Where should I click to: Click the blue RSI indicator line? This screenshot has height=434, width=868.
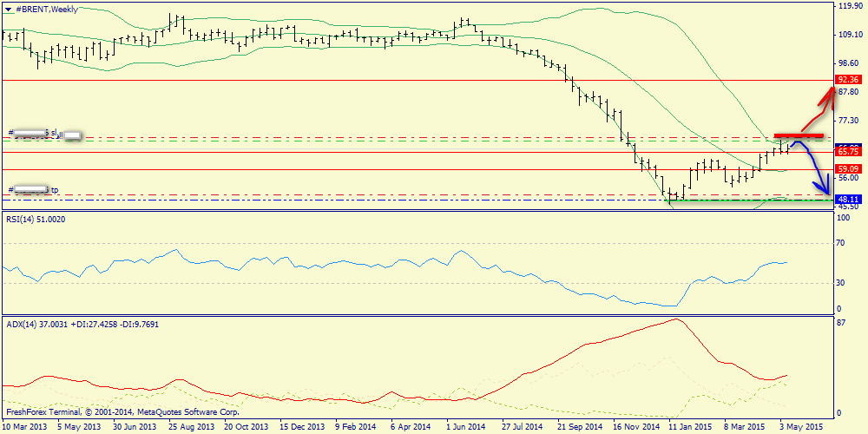(x=347, y=260)
